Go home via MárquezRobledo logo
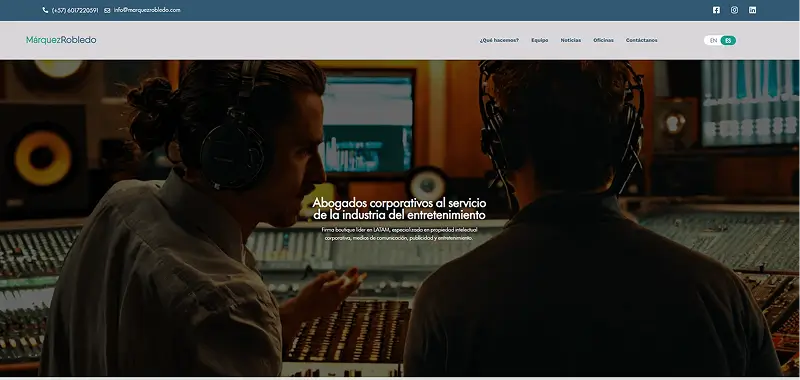The width and height of the screenshot is (800, 380). pos(61,40)
